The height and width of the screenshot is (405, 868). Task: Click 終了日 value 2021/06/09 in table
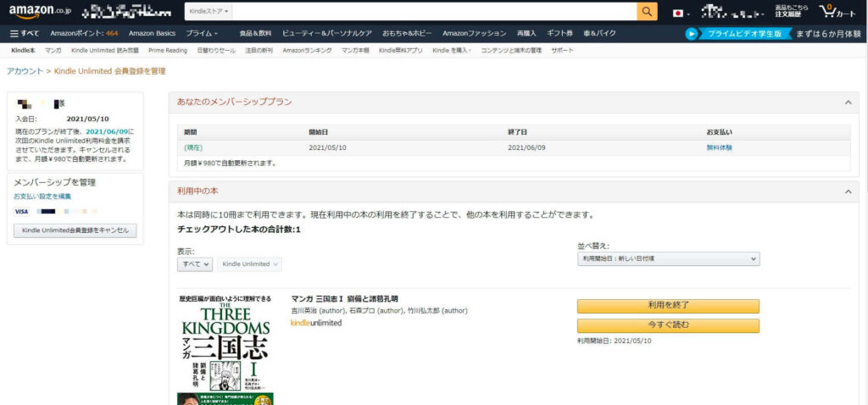point(526,147)
